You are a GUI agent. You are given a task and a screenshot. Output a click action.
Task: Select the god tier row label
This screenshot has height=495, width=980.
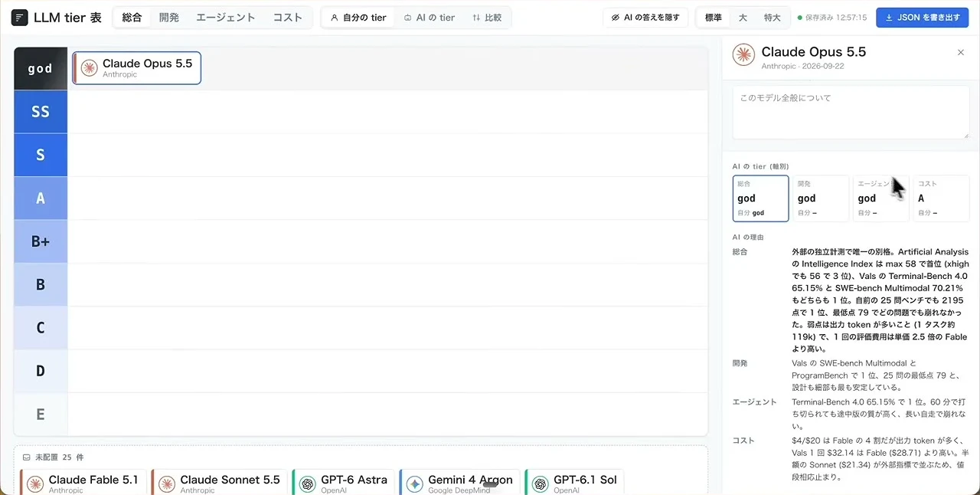coord(41,69)
